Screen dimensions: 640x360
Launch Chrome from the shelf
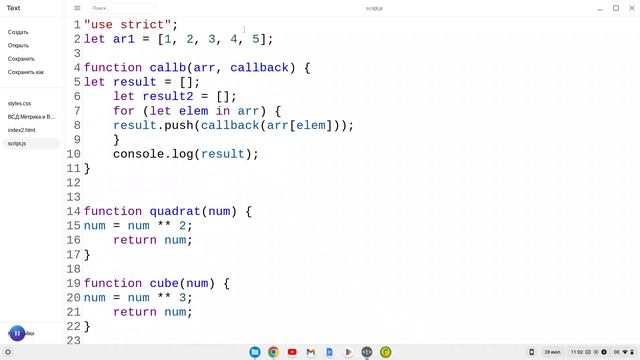click(273, 352)
